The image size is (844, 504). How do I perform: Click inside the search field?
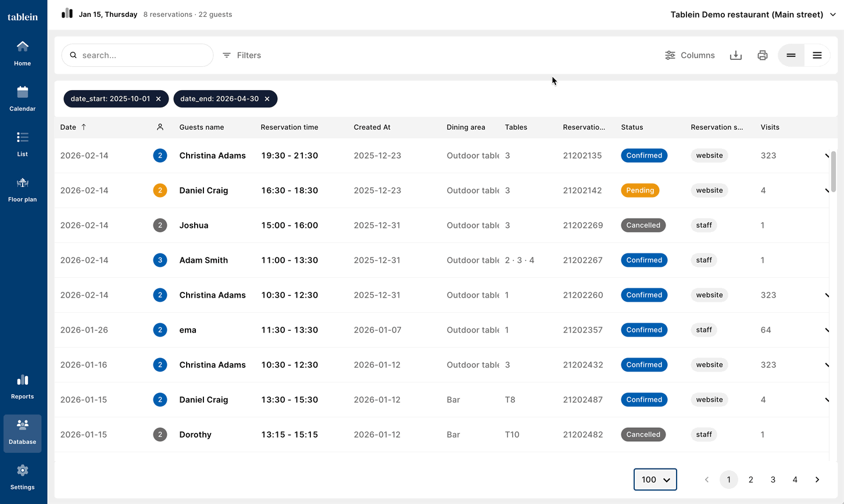tap(137, 55)
